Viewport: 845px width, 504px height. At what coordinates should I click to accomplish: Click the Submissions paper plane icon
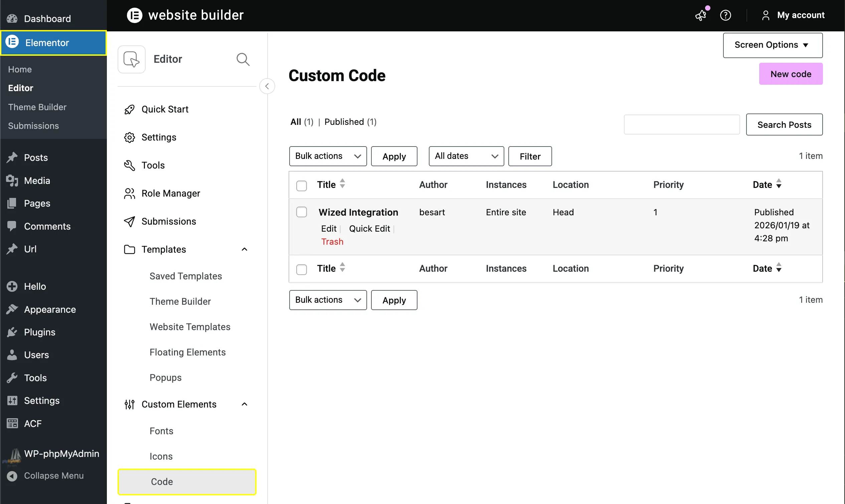[x=130, y=221]
